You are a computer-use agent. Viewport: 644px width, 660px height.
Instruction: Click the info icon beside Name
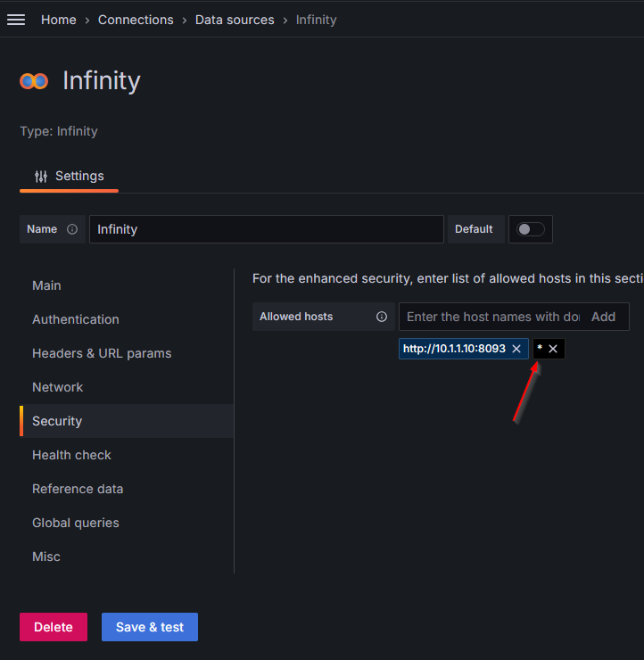(x=72, y=229)
